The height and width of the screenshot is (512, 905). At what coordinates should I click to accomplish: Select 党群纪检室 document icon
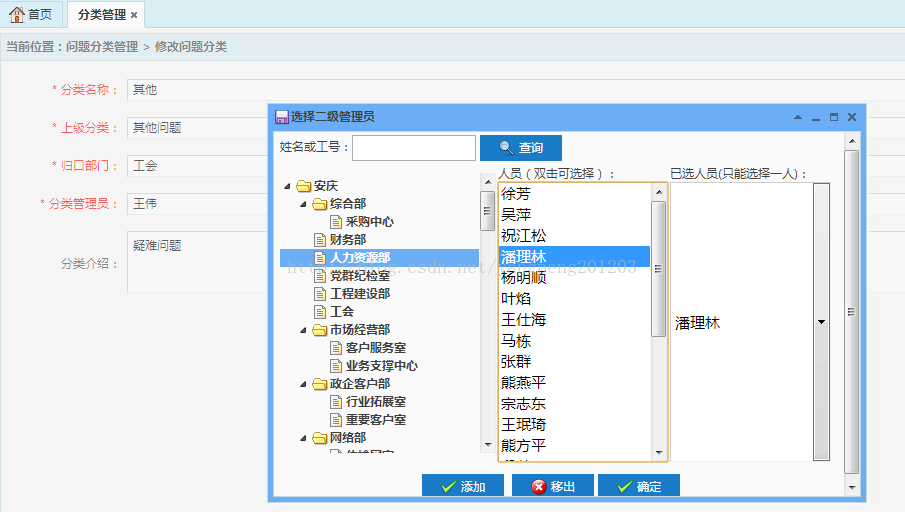(320, 276)
